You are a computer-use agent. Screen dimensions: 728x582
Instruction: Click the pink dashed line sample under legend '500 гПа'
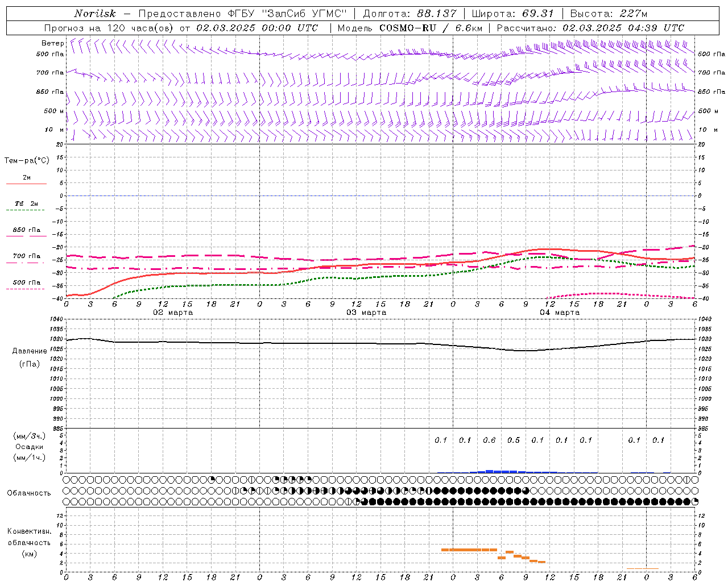coord(26,289)
